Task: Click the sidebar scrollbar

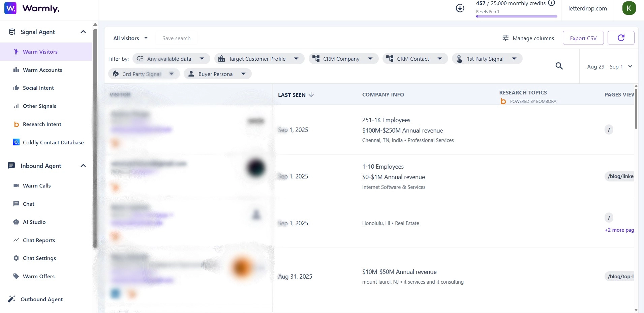Action: 95,138
